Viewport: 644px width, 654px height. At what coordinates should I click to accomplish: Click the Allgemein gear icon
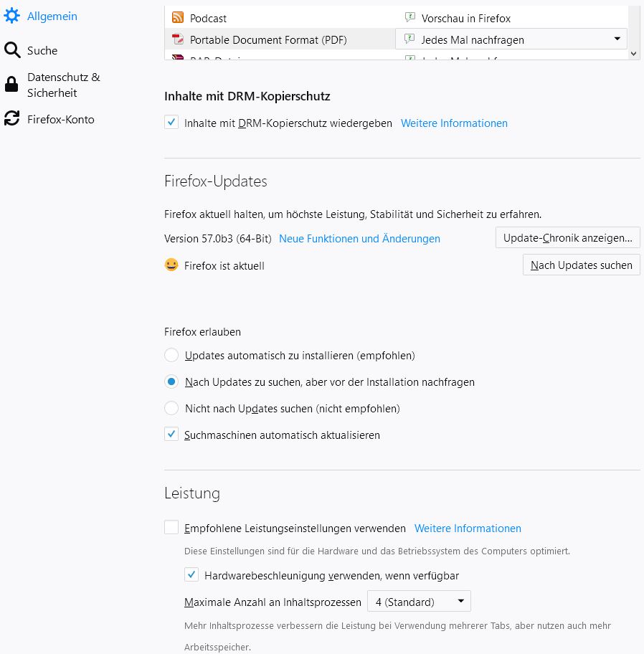tap(11, 16)
